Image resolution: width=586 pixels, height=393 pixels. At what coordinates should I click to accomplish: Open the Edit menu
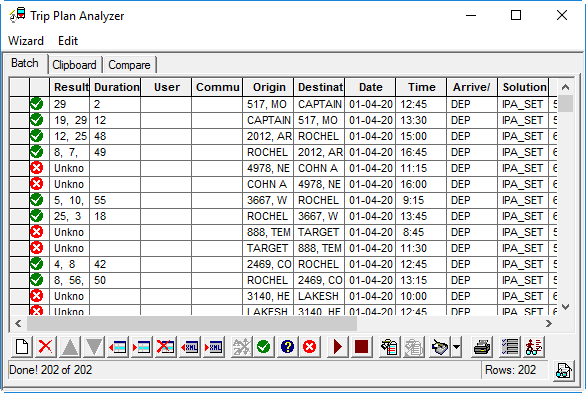[68, 41]
